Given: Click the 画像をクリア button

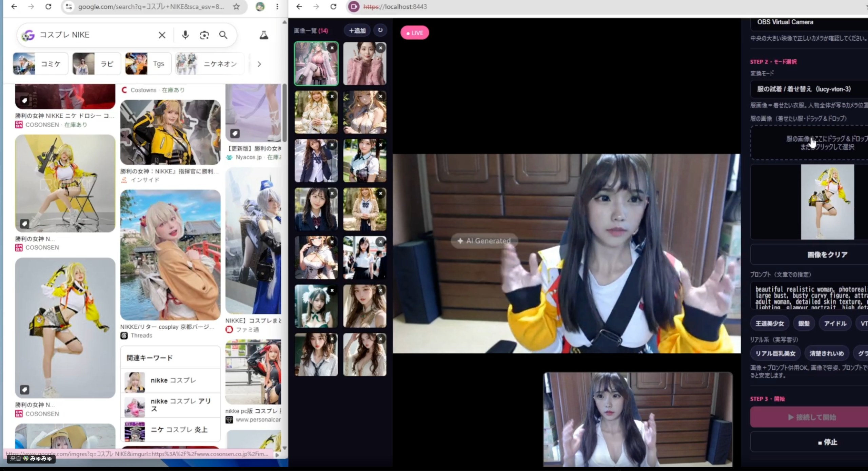Looking at the screenshot, I should pyautogui.click(x=827, y=254).
